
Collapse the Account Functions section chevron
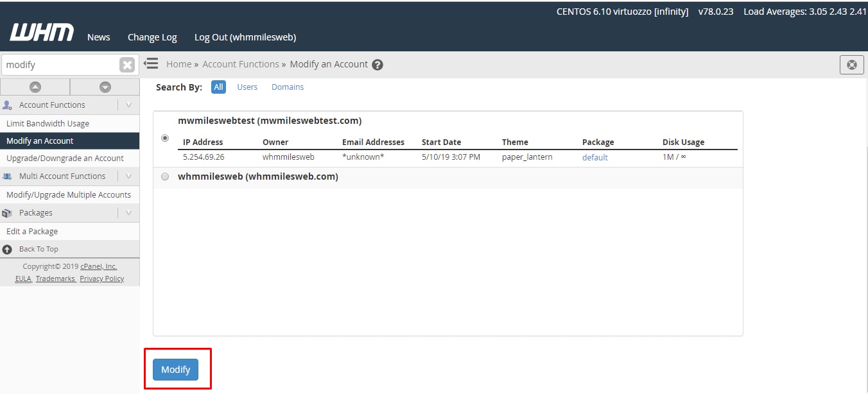128,105
